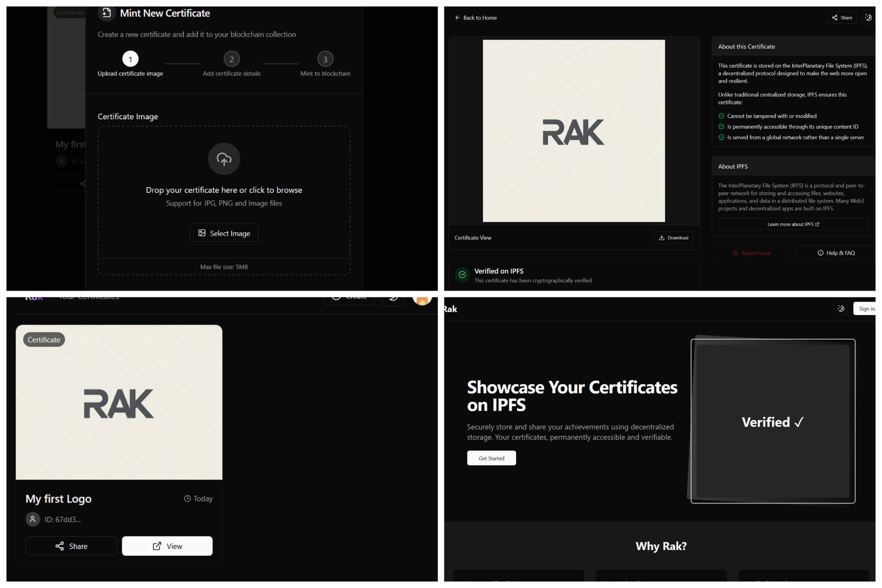Click the RAK certificate preview in the viewer
The height and width of the screenshot is (588, 882).
[x=573, y=131]
